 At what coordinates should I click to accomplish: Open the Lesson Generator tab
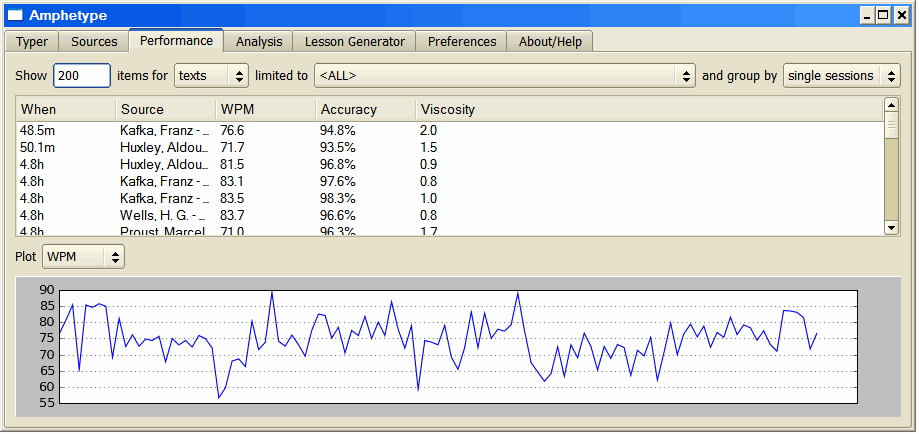pos(355,42)
